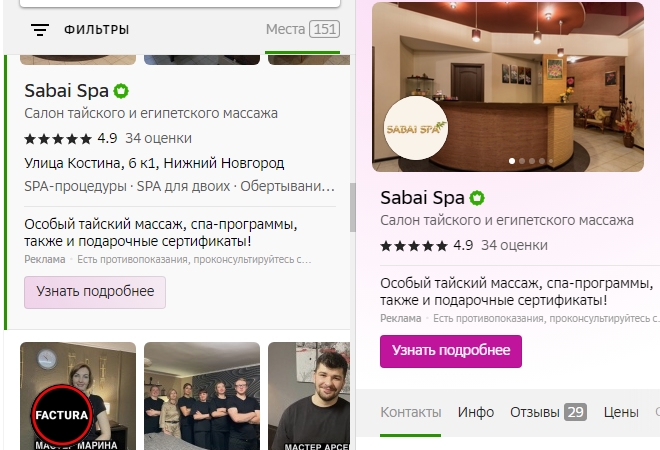Click verified badge in Sabai Spa details panel

tap(477, 198)
